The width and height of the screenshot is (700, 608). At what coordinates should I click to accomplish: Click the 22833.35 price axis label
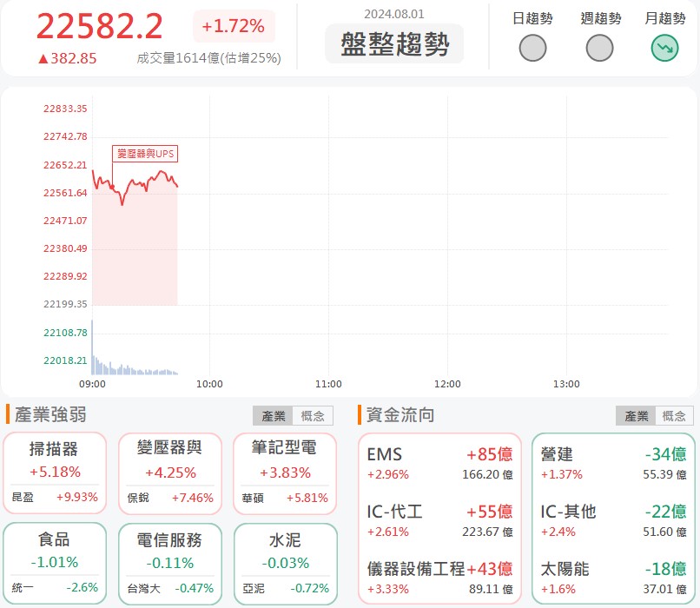click(x=65, y=109)
